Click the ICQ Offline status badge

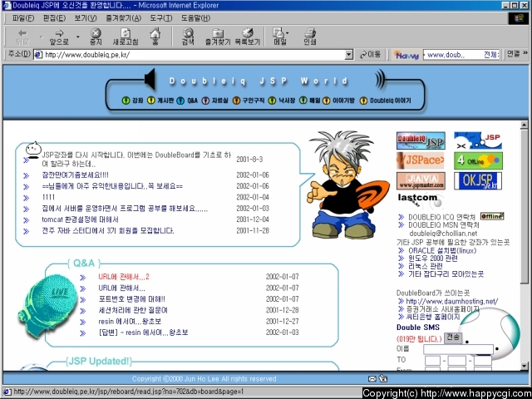(492, 216)
